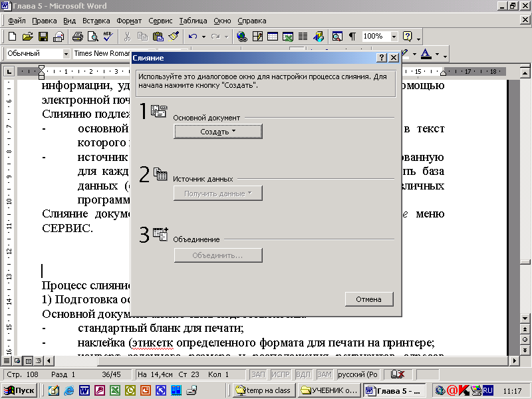Click the Undo arrow icon
This screenshot has height=399, width=532.
(x=193, y=37)
